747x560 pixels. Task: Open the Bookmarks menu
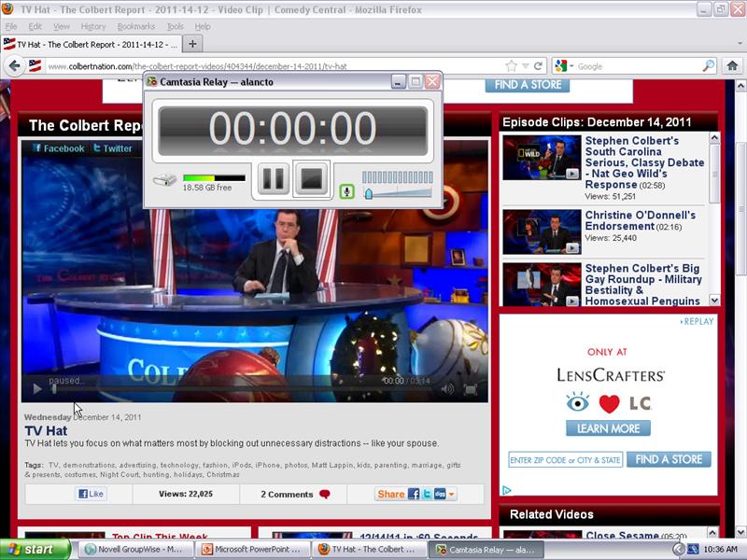(x=136, y=26)
